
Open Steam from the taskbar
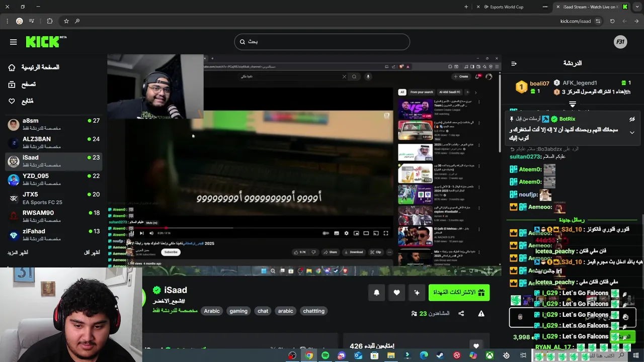tap(440, 355)
